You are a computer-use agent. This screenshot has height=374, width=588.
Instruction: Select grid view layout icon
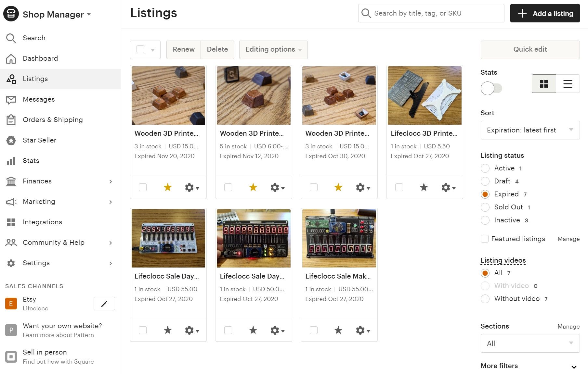pos(544,84)
